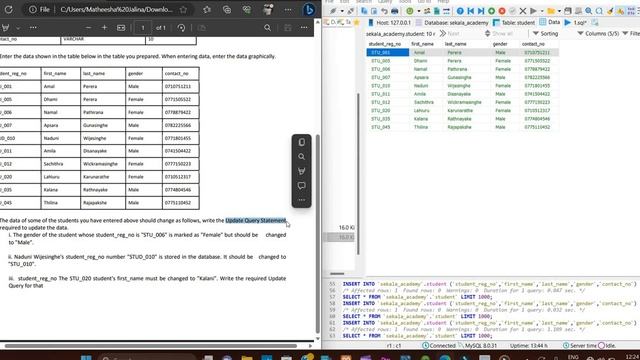Undo the last edit in HeidiSQL
640x360 pixels.
(x=384, y=11)
